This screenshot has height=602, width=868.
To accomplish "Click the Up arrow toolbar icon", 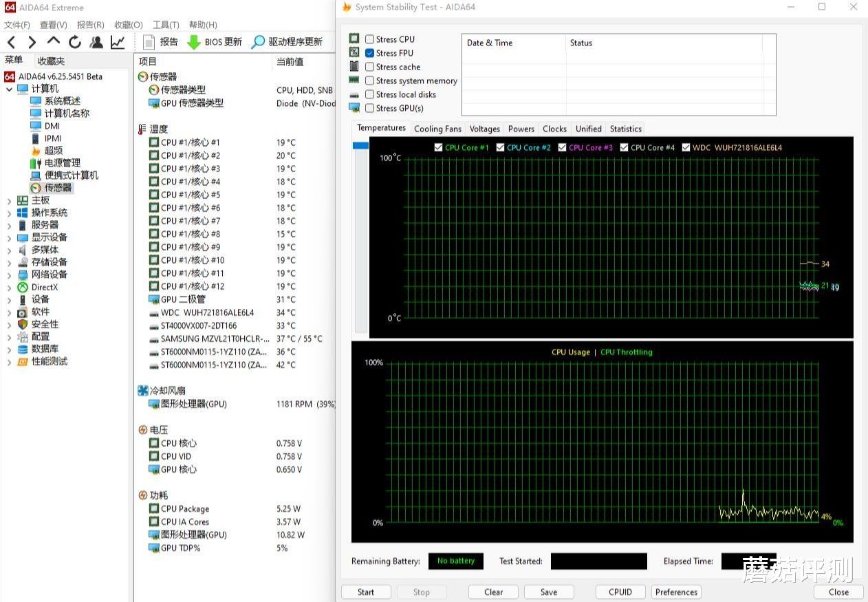I will [53, 41].
